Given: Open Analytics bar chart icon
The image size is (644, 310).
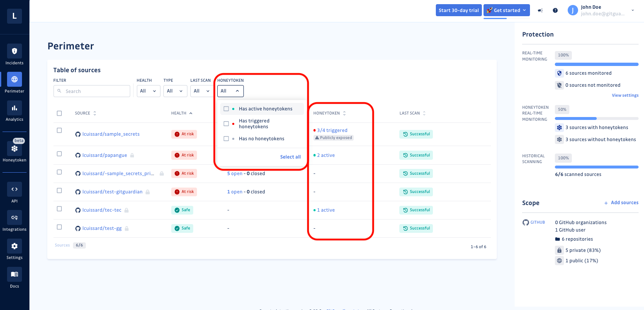Looking at the screenshot, I should pyautogui.click(x=15, y=108).
